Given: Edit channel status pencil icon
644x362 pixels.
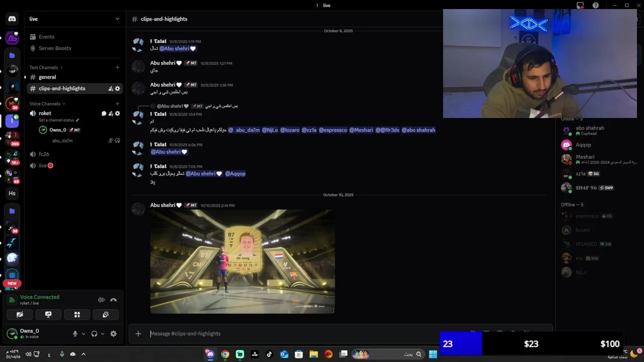Looking at the screenshot, I should 77,121.
